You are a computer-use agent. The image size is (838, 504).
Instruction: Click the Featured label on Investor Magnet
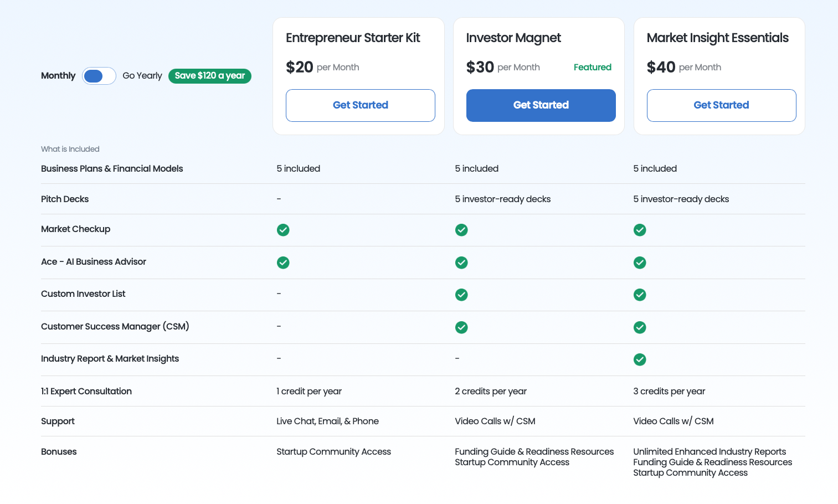coord(592,68)
